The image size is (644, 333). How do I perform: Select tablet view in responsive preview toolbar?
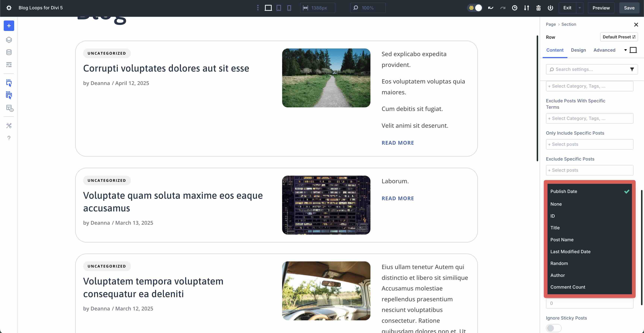coord(279,8)
